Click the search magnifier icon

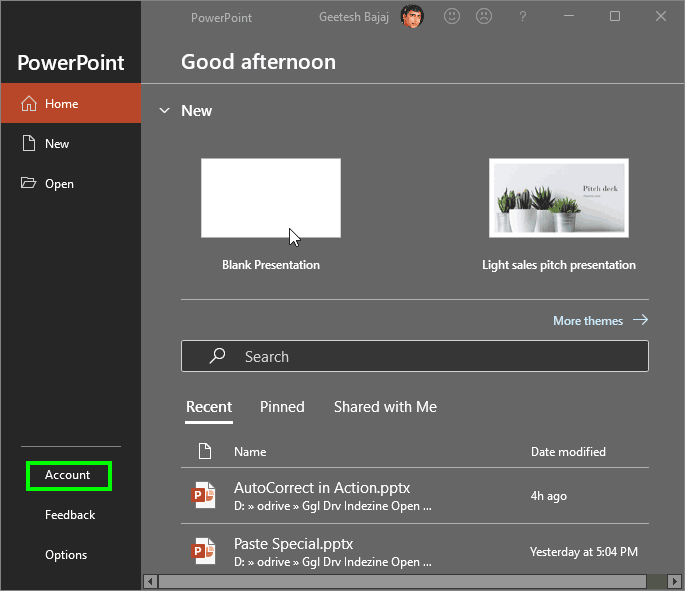[x=217, y=356]
